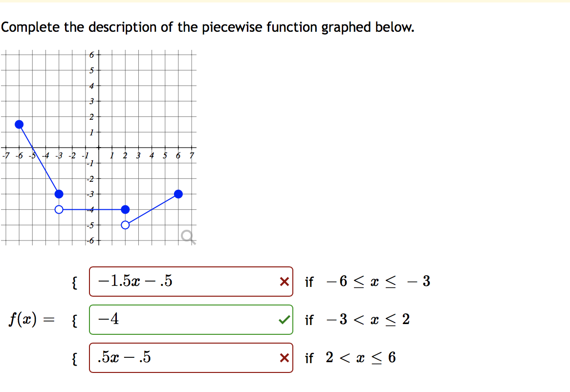
Task: Click the red X icon next to first answer
Action: pyautogui.click(x=284, y=282)
